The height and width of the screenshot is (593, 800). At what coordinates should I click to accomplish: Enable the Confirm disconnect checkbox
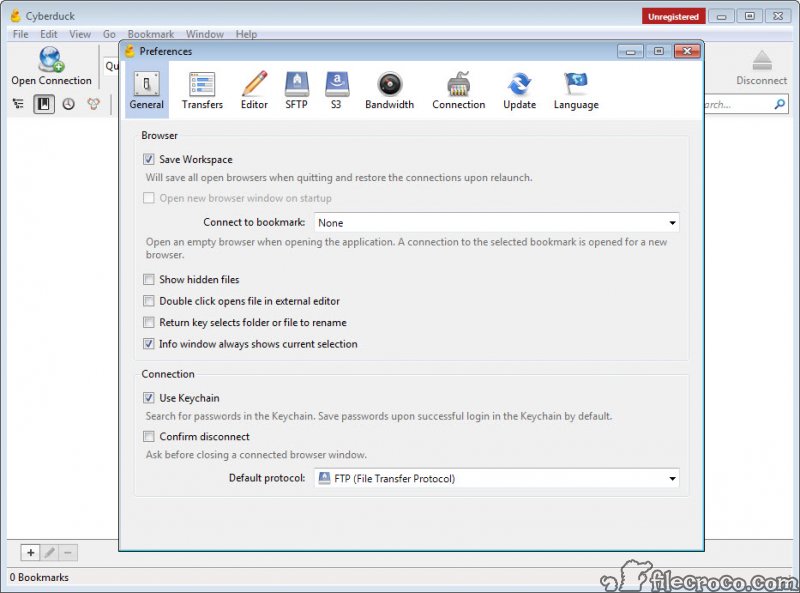pos(148,436)
